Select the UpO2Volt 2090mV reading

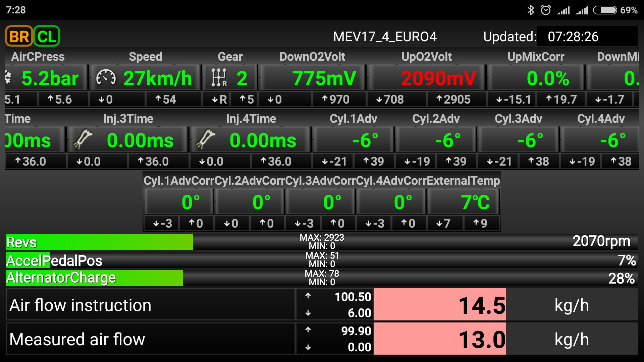tap(438, 78)
